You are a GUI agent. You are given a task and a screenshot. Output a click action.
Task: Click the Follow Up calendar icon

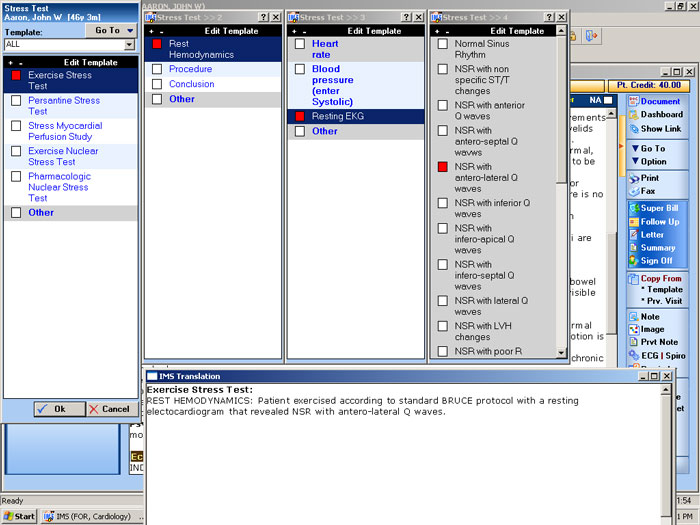click(633, 222)
